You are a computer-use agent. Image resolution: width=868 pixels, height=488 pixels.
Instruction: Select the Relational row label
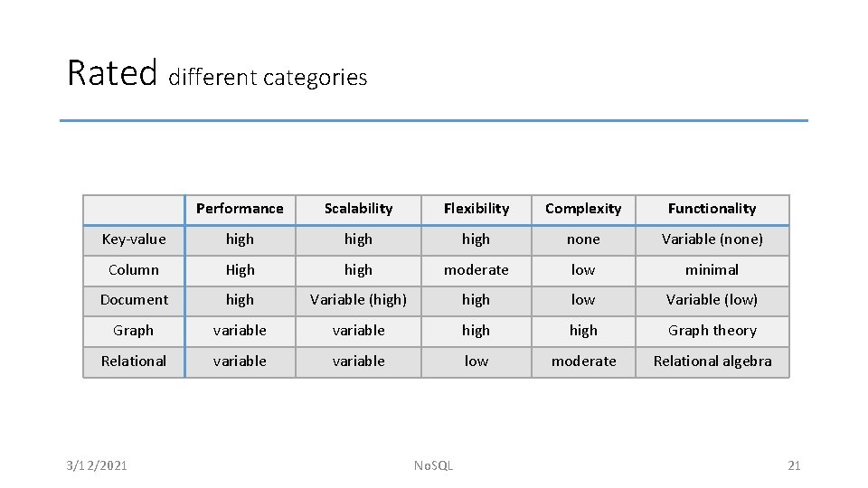134,361
